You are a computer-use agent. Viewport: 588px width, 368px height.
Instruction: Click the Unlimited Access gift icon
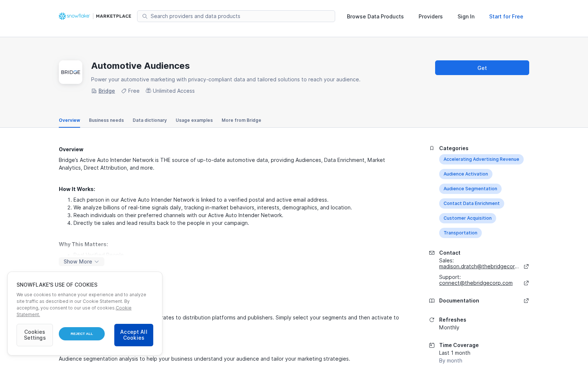tap(148, 91)
